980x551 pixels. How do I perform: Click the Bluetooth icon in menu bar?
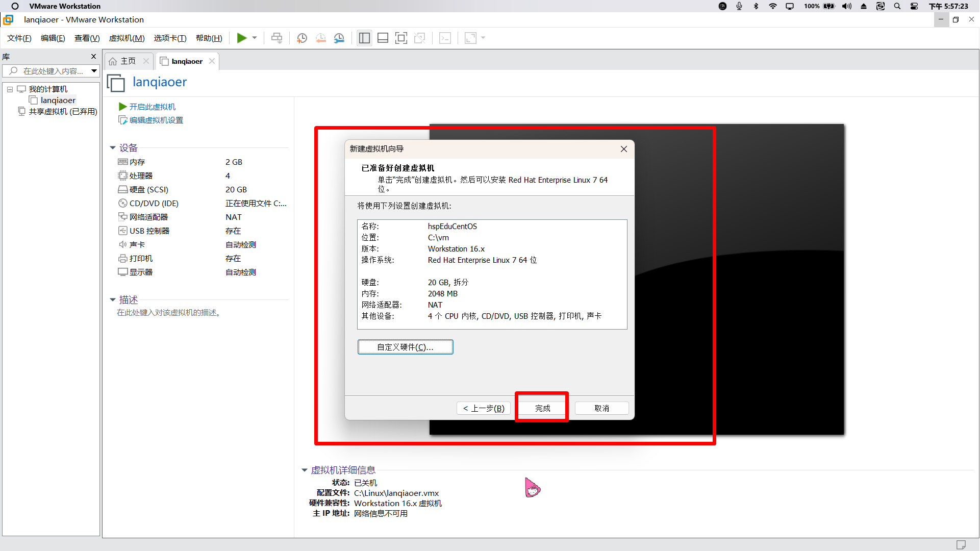(x=756, y=6)
